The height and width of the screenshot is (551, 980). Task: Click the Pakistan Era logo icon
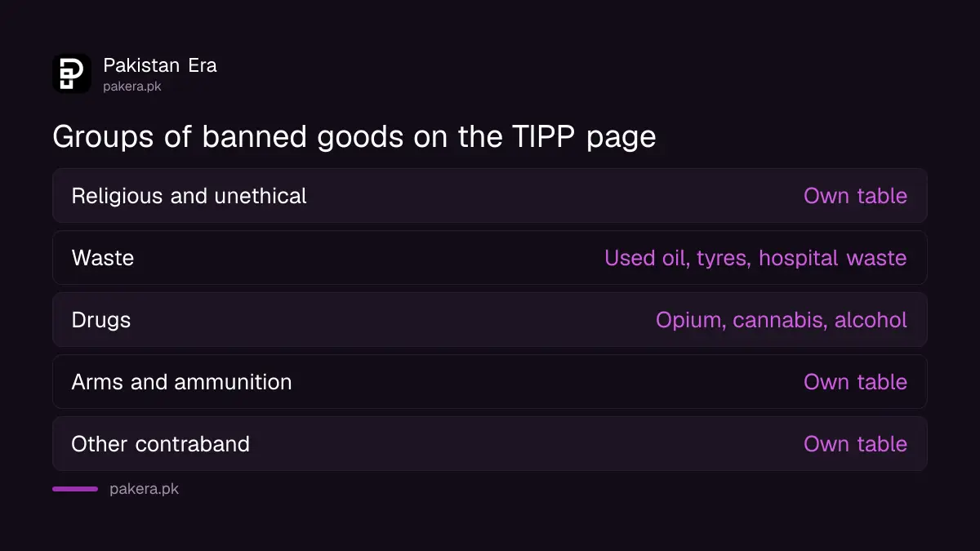point(72,73)
